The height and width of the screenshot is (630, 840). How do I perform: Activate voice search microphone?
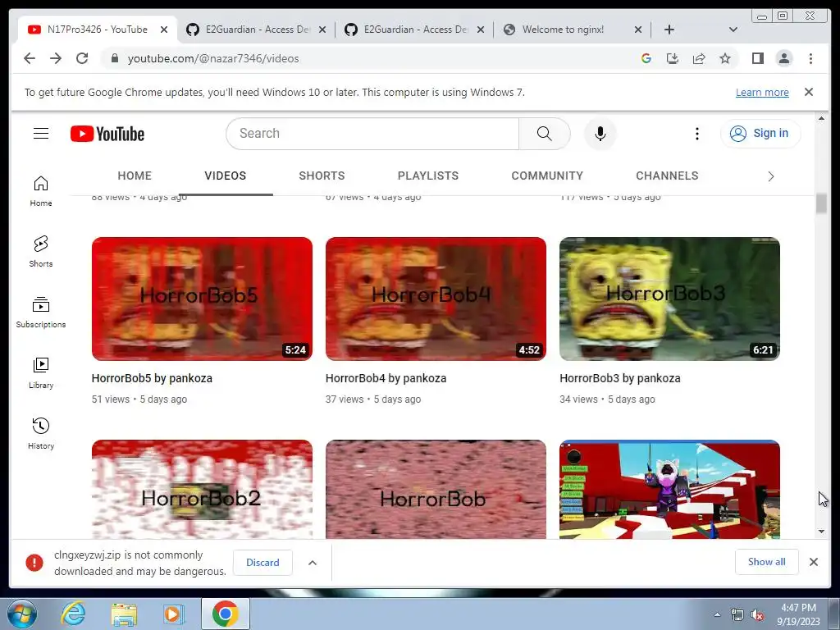coord(600,134)
